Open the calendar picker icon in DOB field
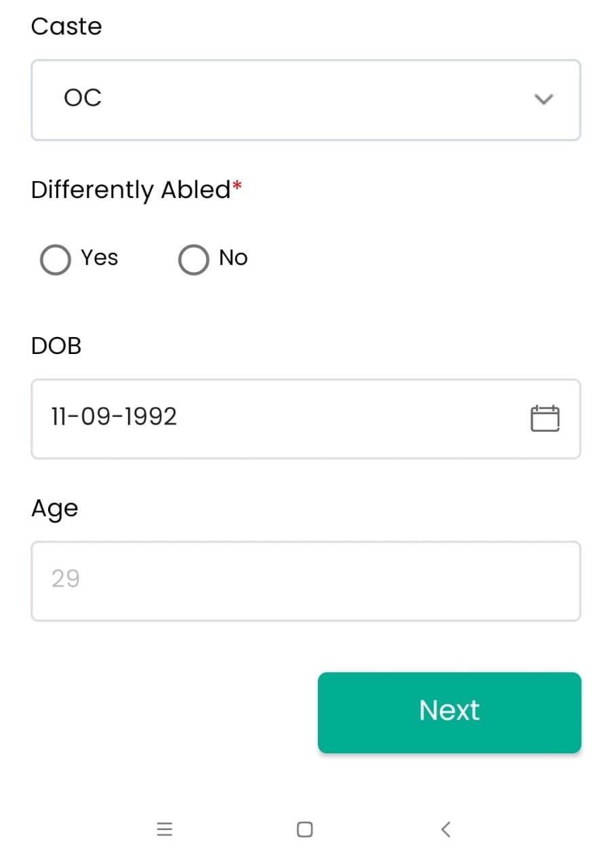This screenshot has height=868, width=612. [544, 418]
